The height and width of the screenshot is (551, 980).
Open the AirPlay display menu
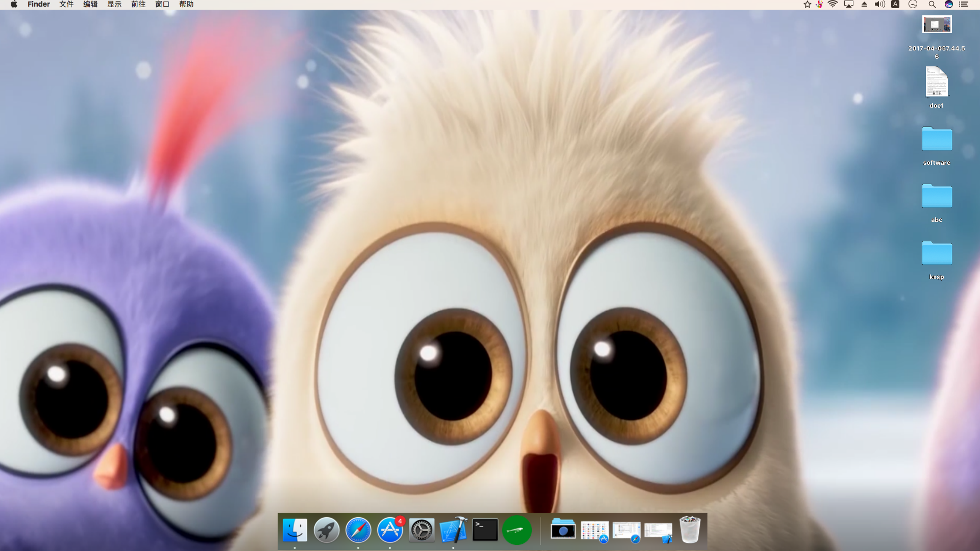tap(849, 5)
